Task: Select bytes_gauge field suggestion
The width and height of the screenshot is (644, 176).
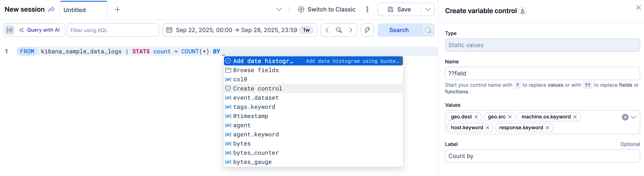Action: (313, 162)
